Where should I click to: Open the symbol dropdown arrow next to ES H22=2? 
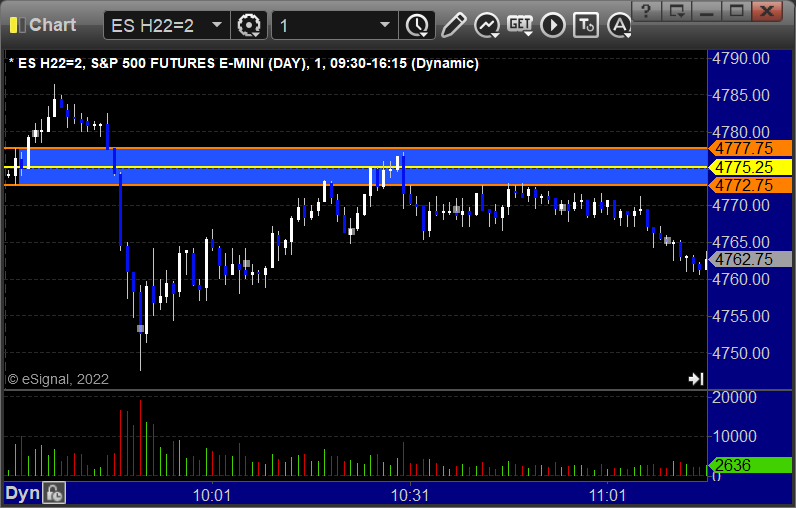point(217,25)
